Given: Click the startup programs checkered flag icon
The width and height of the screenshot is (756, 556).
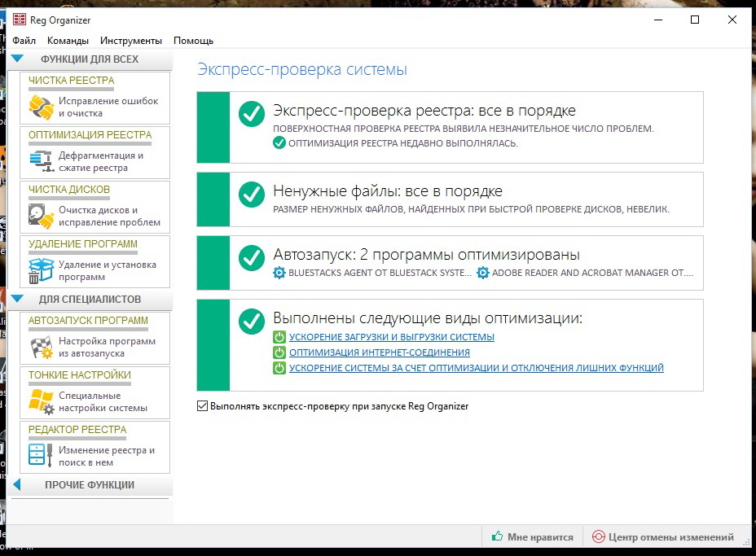Looking at the screenshot, I should tap(41, 348).
